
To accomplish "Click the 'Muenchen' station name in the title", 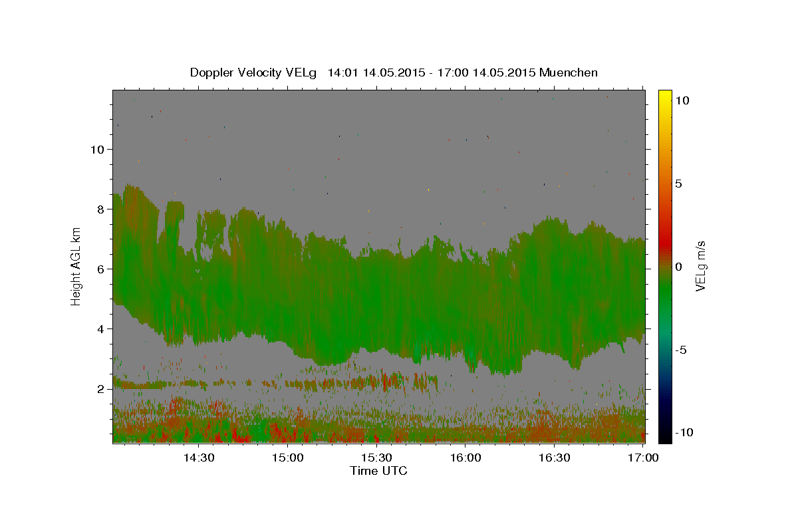I will (569, 72).
